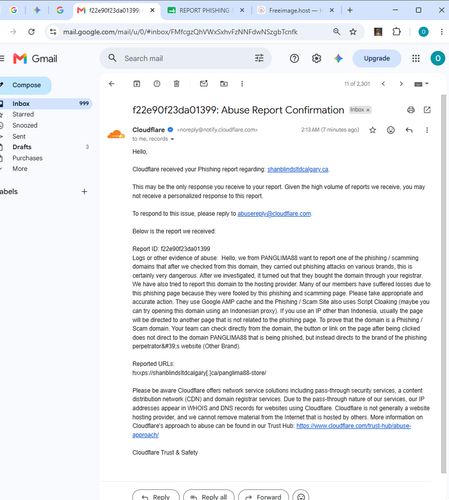Open Purchases category

click(28, 158)
